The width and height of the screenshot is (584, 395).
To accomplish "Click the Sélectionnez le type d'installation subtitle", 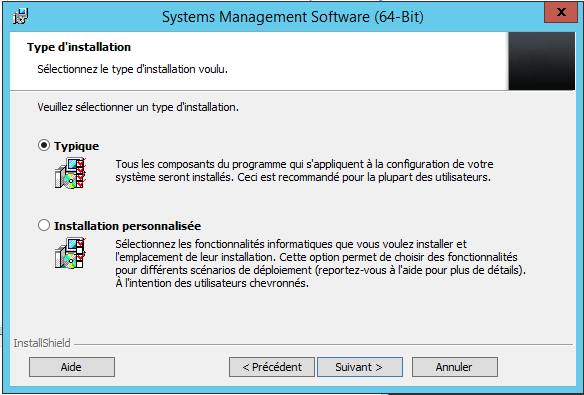I will coord(132,69).
